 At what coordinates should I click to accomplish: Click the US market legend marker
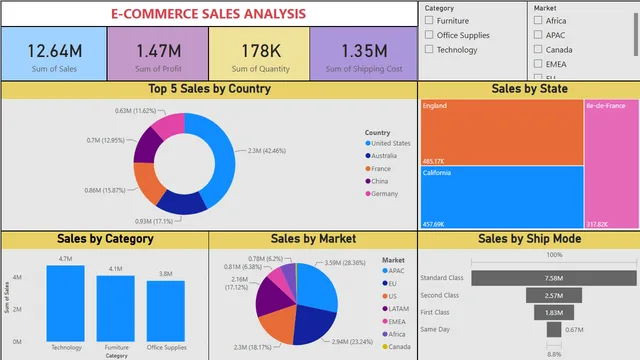point(385,296)
